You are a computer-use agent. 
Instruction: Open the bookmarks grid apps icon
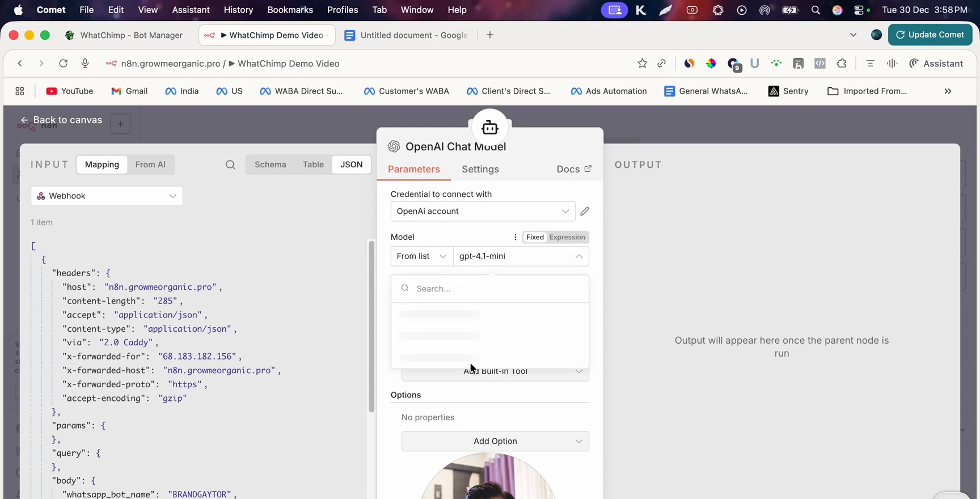coord(20,91)
